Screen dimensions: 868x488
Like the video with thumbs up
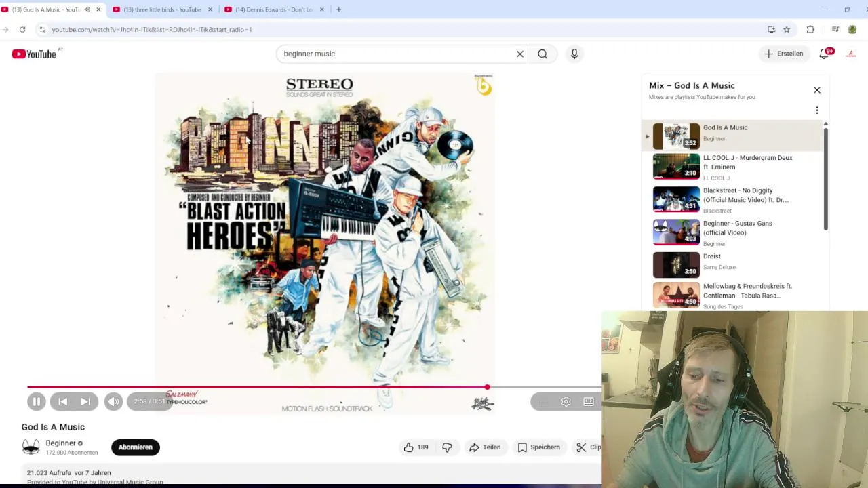pyautogui.click(x=416, y=447)
